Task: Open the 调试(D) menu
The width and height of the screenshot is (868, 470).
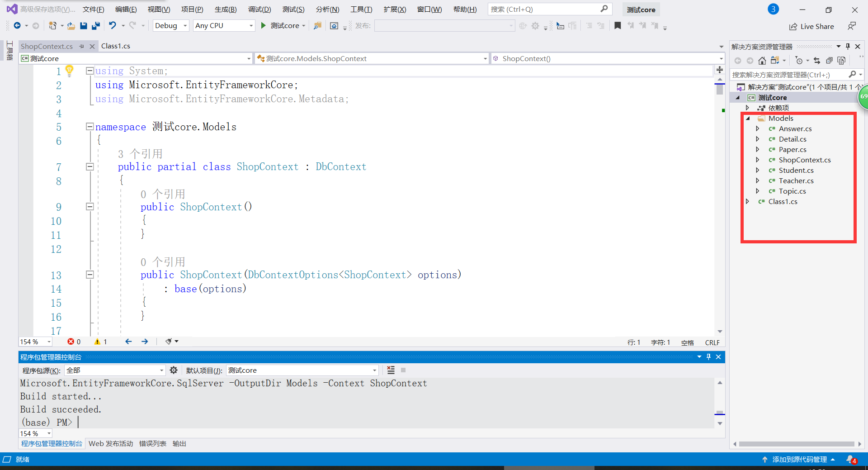Action: [259, 9]
